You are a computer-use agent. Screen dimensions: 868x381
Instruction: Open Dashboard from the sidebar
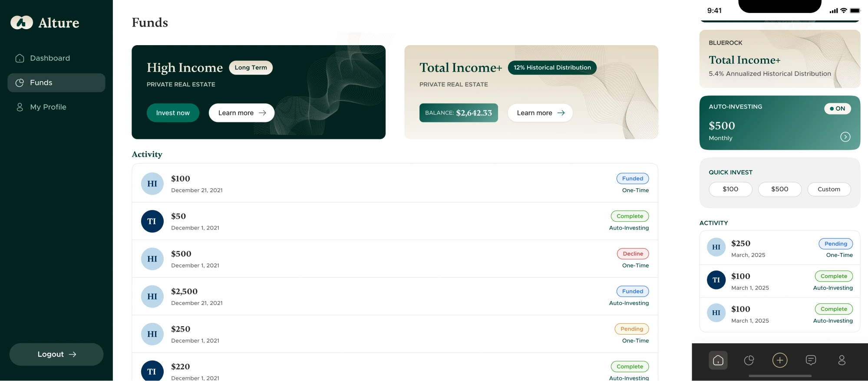point(56,58)
